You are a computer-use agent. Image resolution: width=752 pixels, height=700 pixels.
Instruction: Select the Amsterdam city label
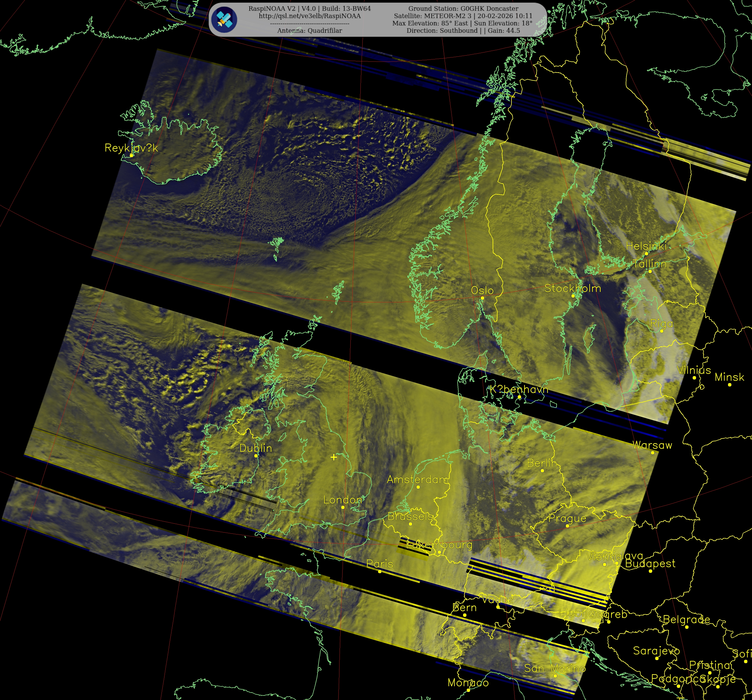click(418, 479)
